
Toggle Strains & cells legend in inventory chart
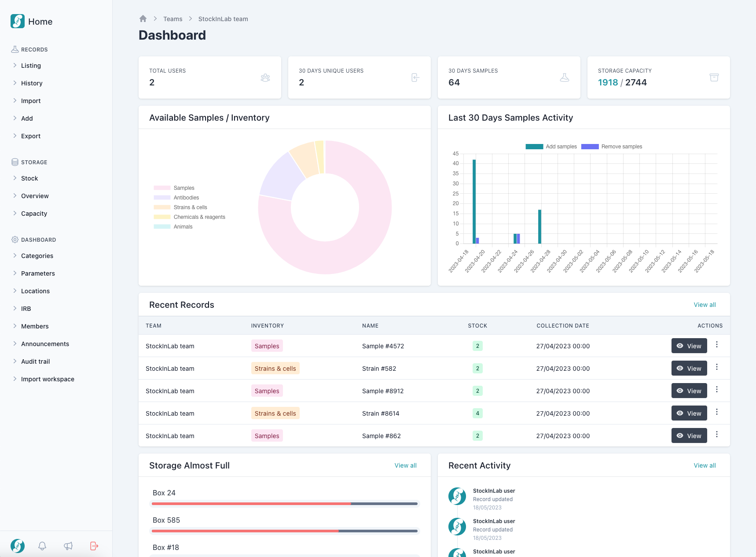[x=180, y=207]
